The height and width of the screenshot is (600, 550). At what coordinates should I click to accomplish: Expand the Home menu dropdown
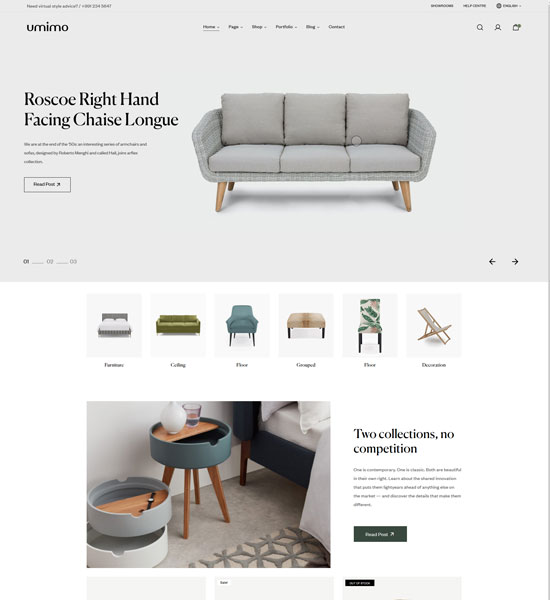click(x=211, y=27)
